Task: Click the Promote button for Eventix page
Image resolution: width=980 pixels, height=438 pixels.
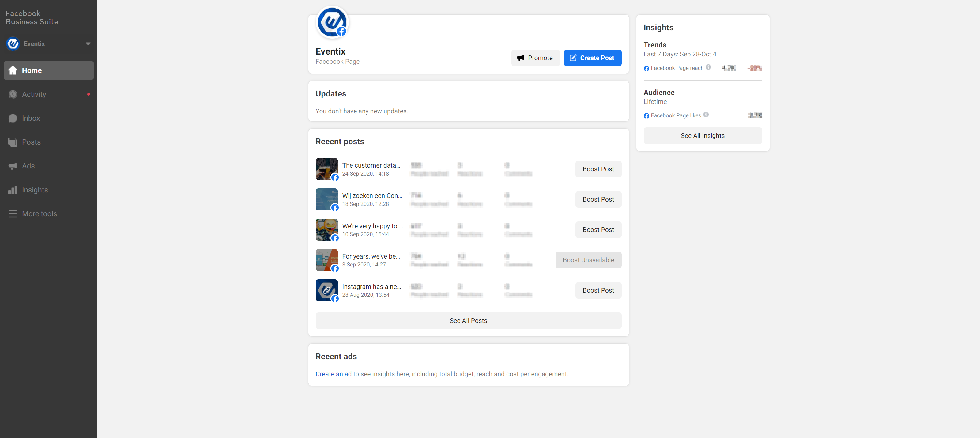Action: [535, 58]
